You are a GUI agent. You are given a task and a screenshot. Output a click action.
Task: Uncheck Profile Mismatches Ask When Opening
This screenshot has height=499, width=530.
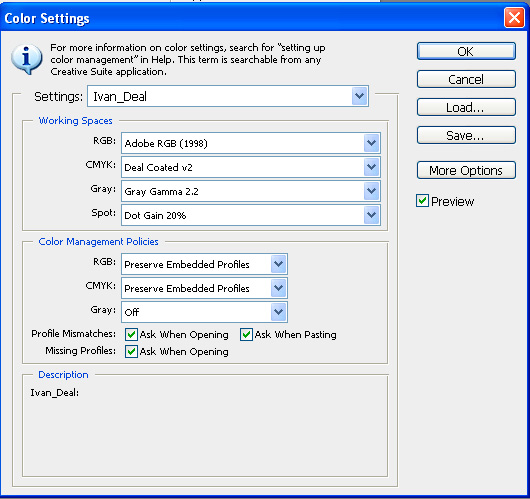click(x=131, y=334)
